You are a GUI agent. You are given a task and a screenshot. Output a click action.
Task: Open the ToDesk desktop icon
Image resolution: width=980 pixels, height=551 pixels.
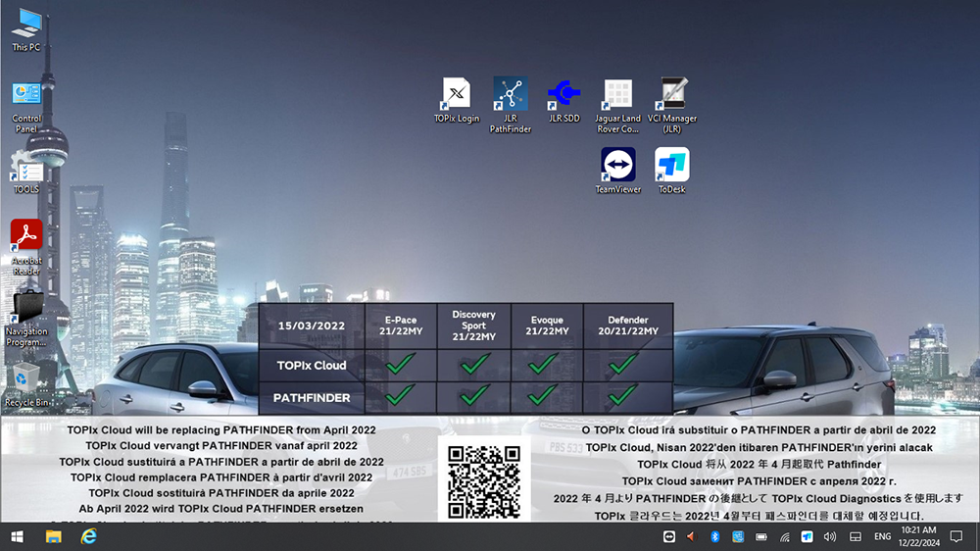tap(672, 171)
